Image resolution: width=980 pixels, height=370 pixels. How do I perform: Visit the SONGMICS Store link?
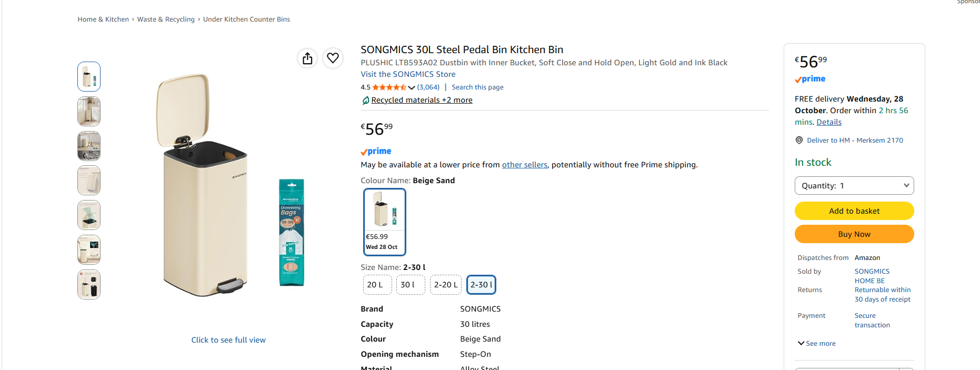408,74
